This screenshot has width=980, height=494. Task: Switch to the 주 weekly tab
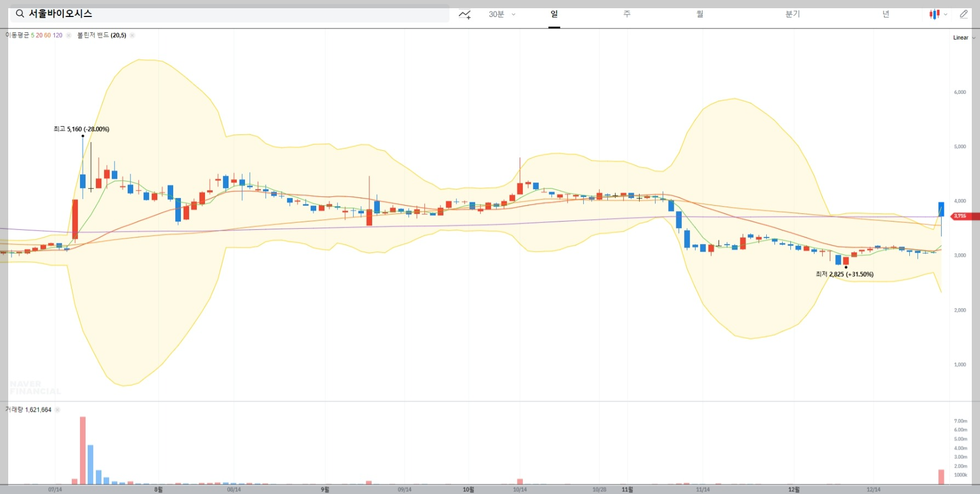point(627,14)
